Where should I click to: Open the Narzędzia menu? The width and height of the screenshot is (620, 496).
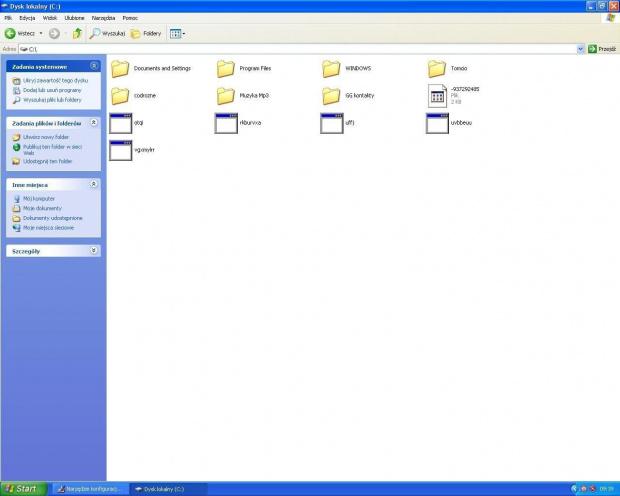(x=103, y=17)
